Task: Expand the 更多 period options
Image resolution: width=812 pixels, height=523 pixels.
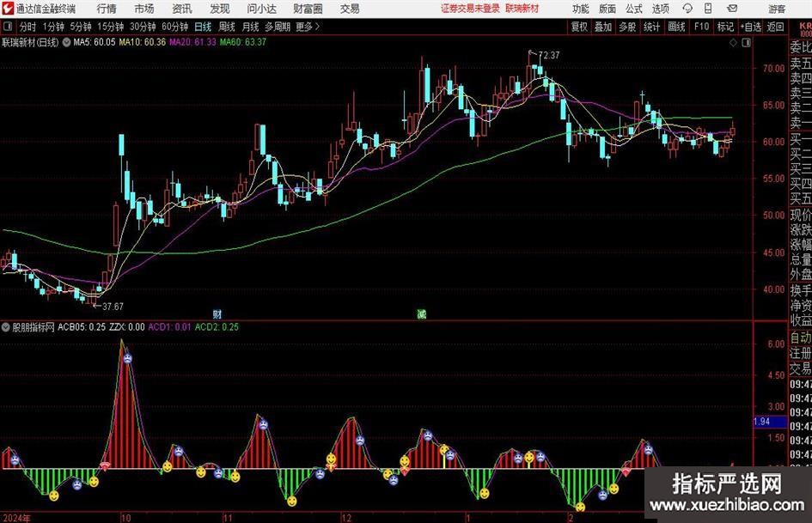Action: pos(308,27)
